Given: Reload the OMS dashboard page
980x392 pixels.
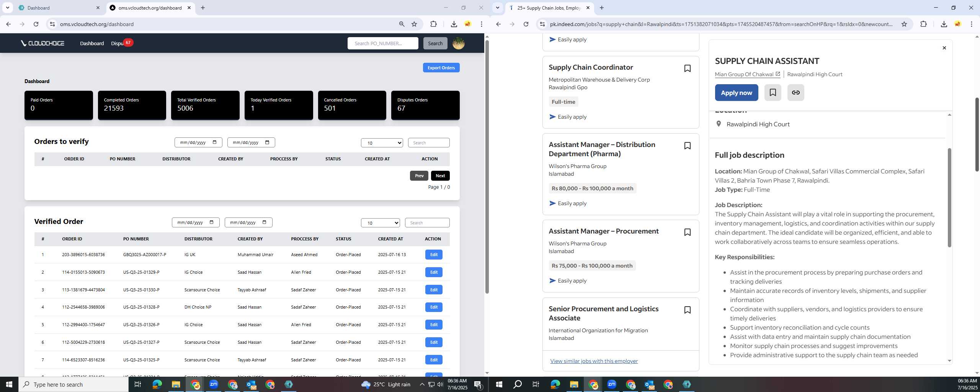Looking at the screenshot, I should 36,24.
